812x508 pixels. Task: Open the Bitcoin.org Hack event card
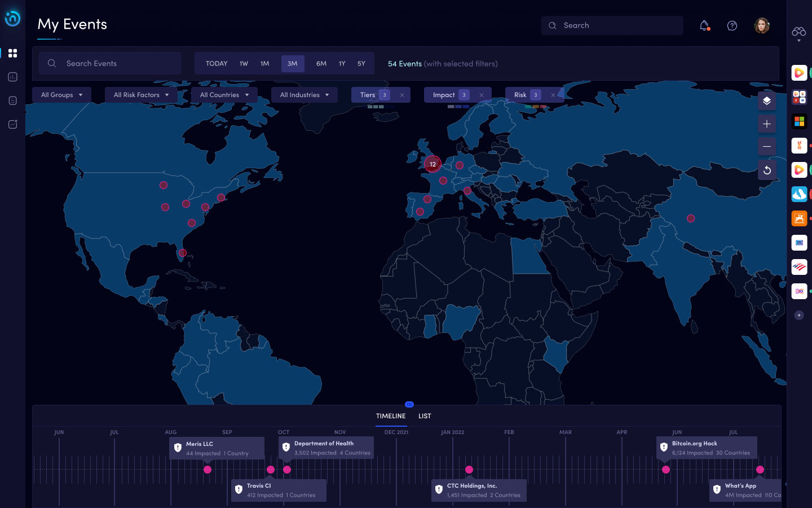pos(707,448)
